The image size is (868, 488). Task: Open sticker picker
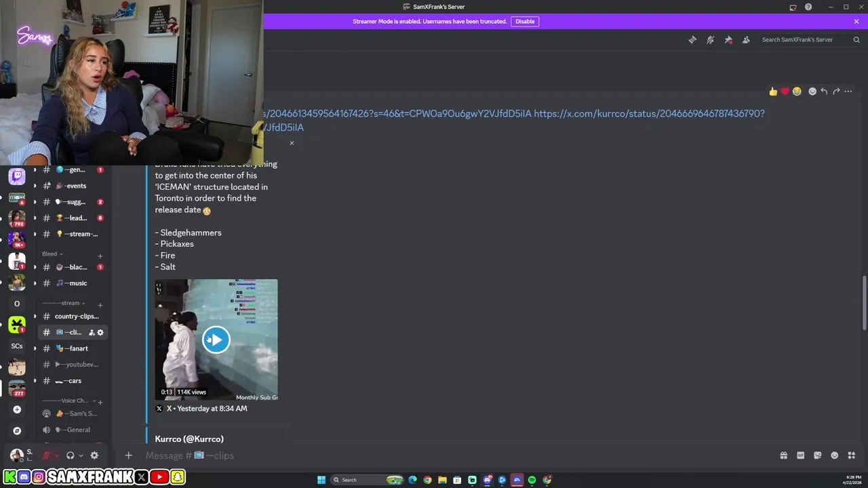coord(817,455)
